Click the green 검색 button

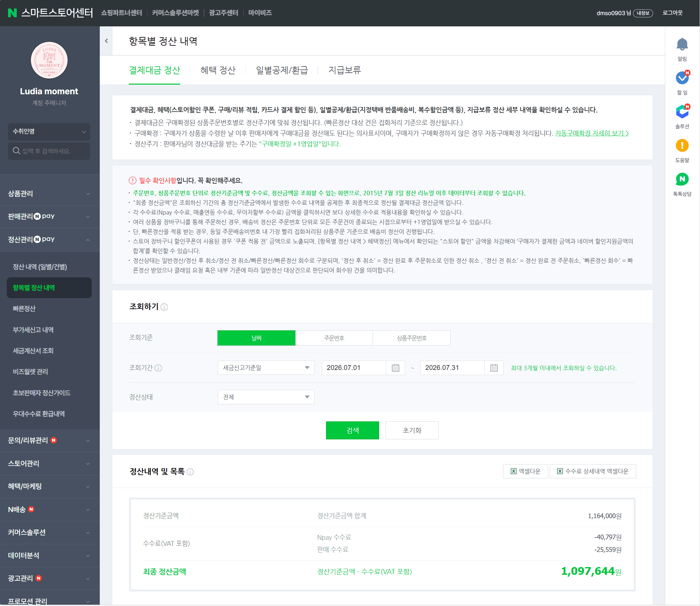352,430
